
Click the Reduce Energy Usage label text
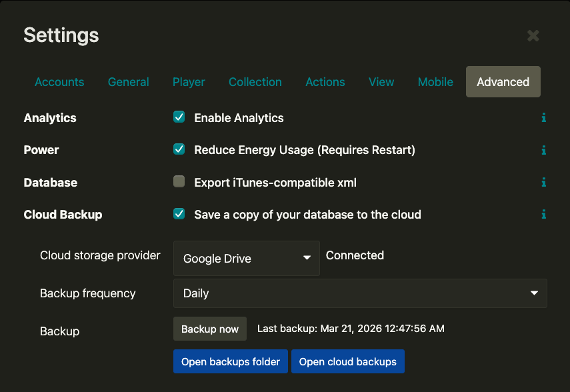pyautogui.click(x=305, y=150)
